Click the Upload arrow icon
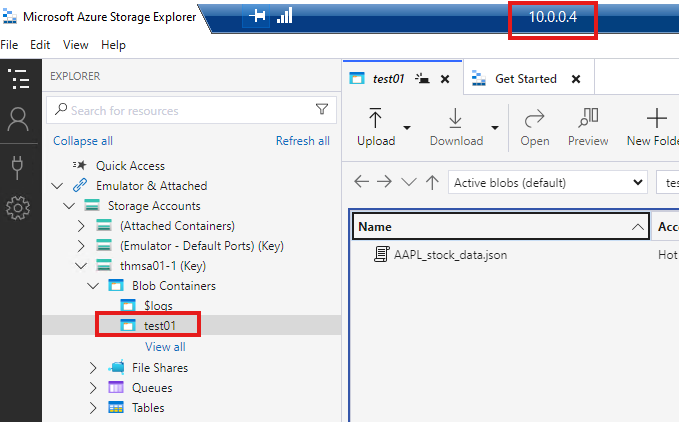The image size is (679, 422). pos(375,118)
